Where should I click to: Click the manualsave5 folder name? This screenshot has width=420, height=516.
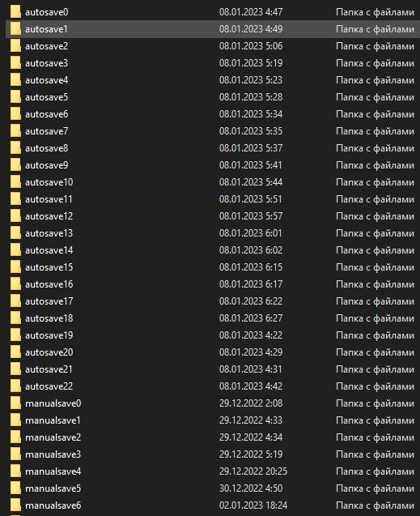(x=53, y=488)
